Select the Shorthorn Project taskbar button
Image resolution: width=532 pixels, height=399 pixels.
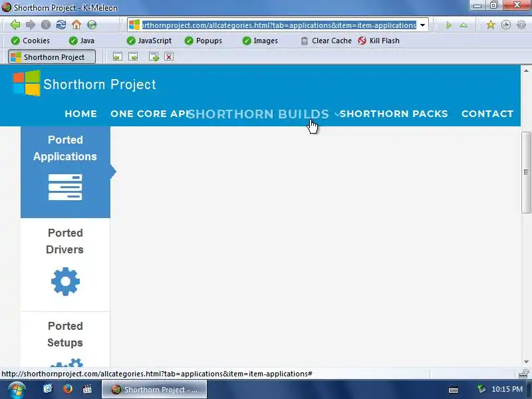[x=154, y=389]
